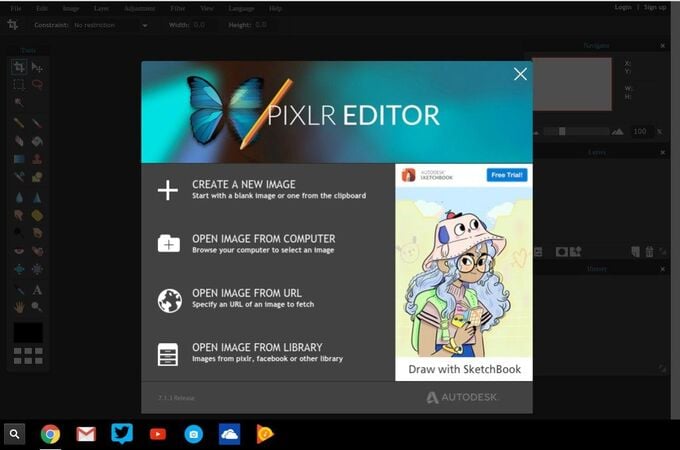Select the Drawing shapes tool

click(x=37, y=176)
